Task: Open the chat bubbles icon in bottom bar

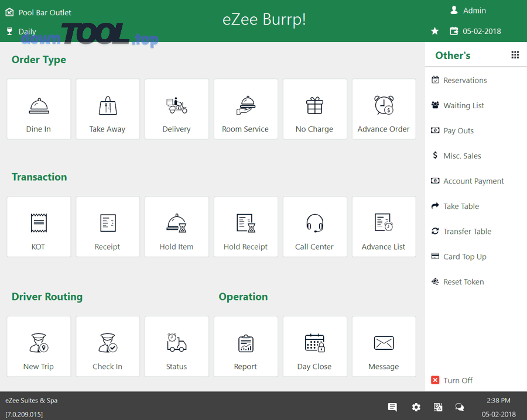Action: click(460, 407)
